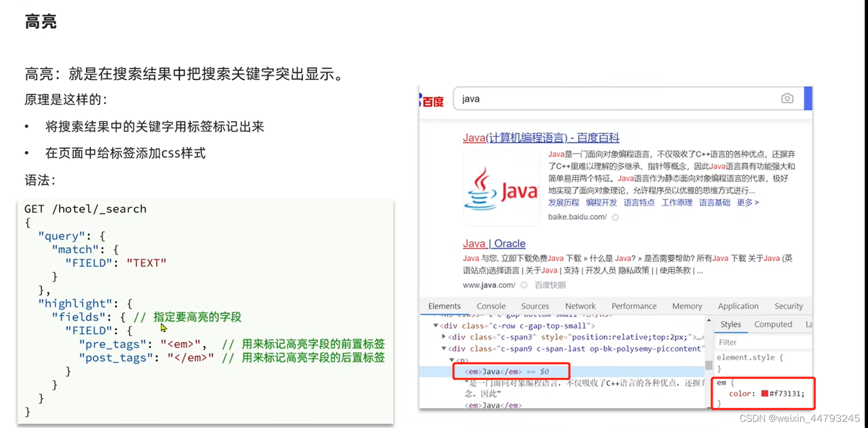Click the blue Baidu search button
Image resolution: width=868 pixels, height=428 pixels.
click(x=808, y=98)
